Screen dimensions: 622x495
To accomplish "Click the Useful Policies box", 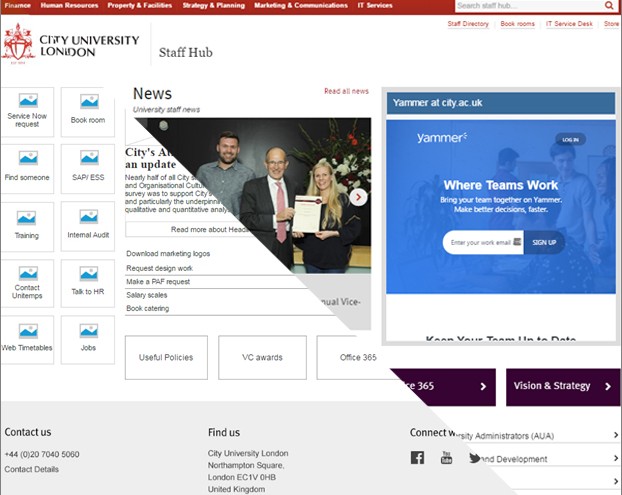I will [166, 357].
